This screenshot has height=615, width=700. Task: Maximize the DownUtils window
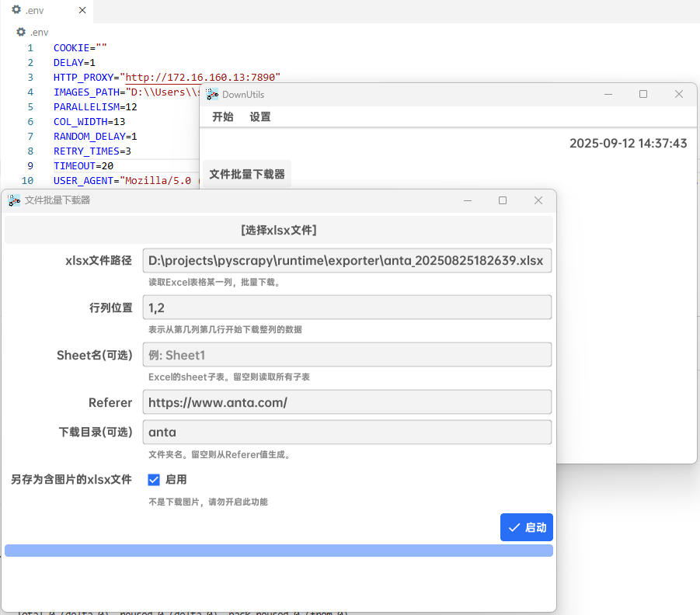click(643, 94)
